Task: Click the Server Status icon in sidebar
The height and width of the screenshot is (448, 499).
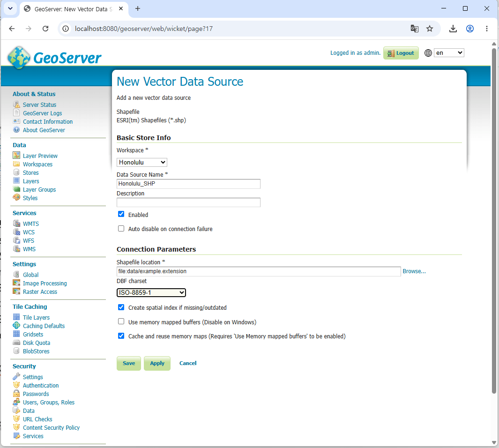Action: 16,105
